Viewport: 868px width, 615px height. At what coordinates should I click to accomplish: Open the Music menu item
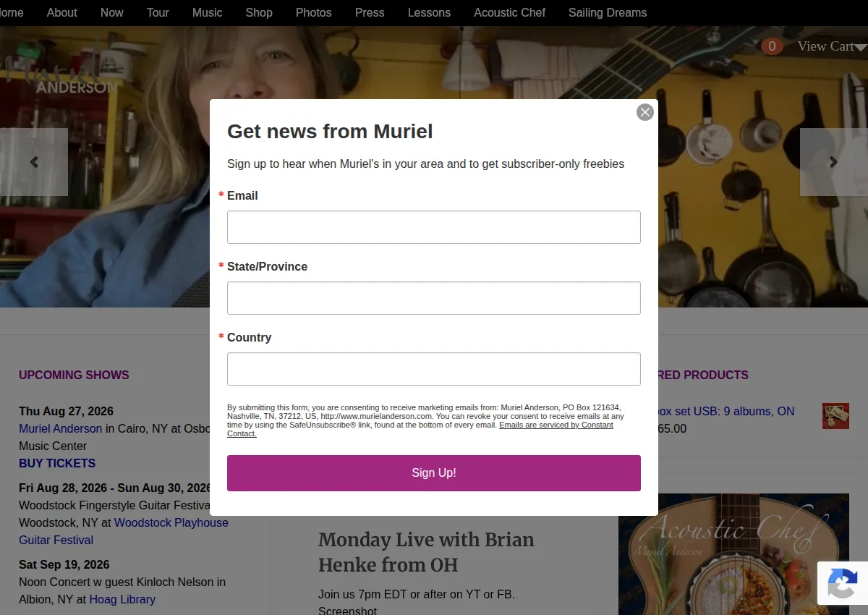208,12
